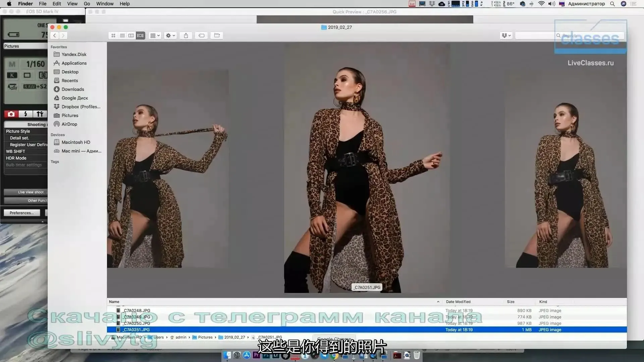644x362 pixels.
Task: Click admin in the path bar
Action: tap(178, 338)
